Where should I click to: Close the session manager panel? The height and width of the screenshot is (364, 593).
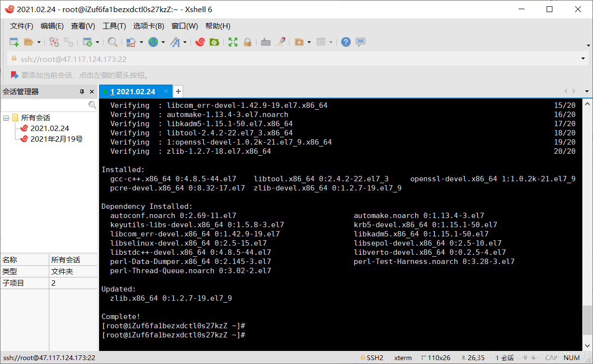point(91,92)
